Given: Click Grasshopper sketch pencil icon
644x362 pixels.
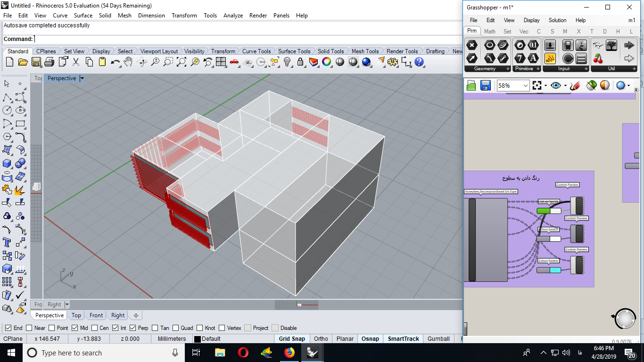Looking at the screenshot, I should [x=575, y=86].
